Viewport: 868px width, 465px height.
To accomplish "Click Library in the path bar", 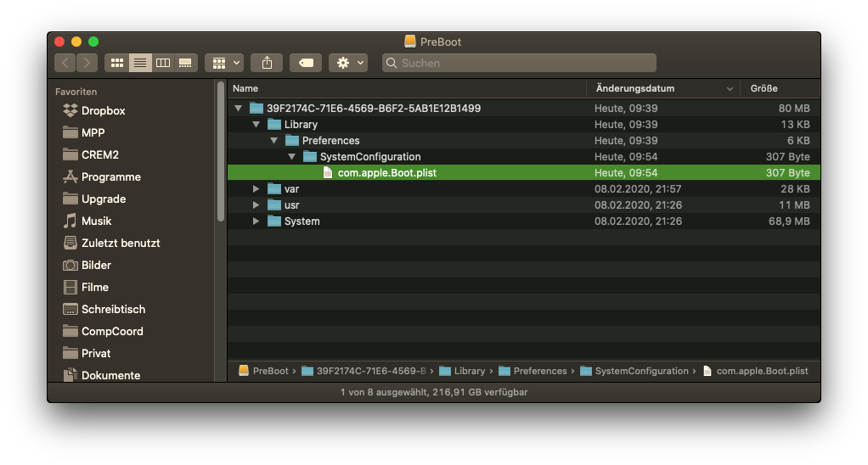I will [x=462, y=371].
